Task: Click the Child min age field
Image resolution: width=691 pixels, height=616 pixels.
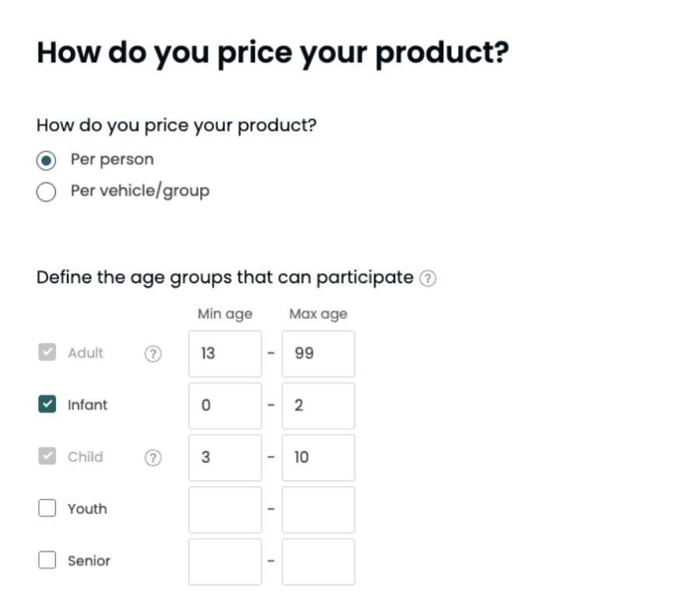Action: coord(225,458)
